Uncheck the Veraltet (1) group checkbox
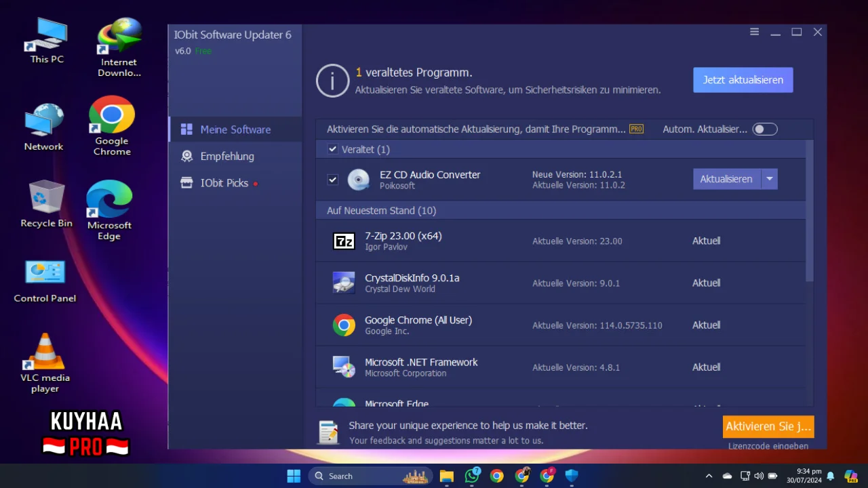868x488 pixels. pyautogui.click(x=332, y=149)
